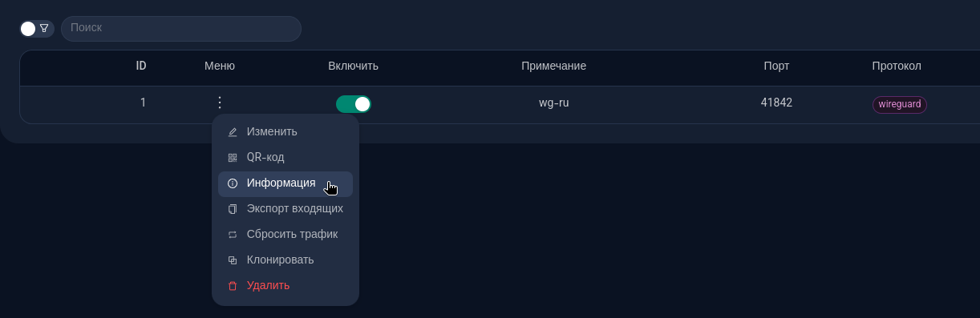Click the wireguard protocol tag

coord(900,105)
